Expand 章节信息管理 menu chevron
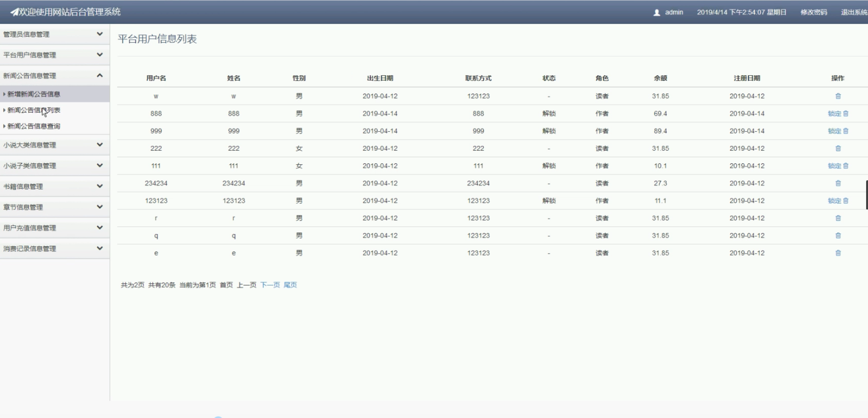 (100, 207)
